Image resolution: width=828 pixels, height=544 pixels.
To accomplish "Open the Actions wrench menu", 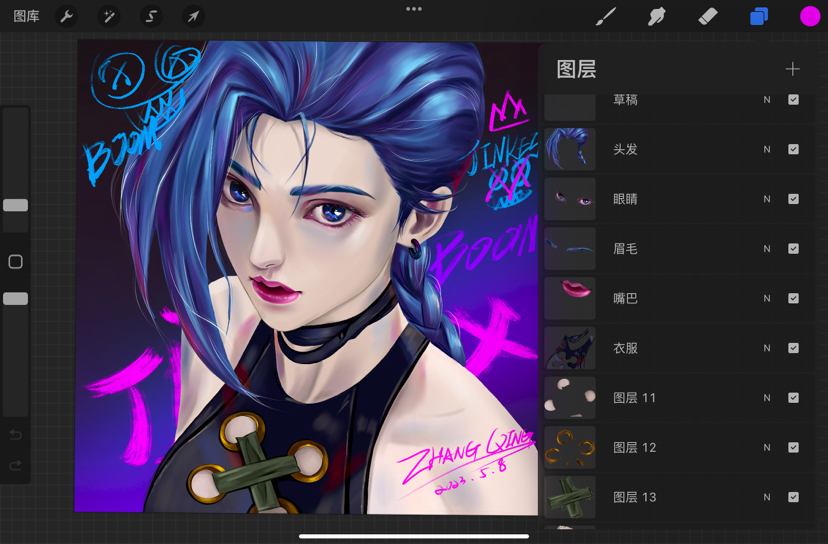I will 67,16.
